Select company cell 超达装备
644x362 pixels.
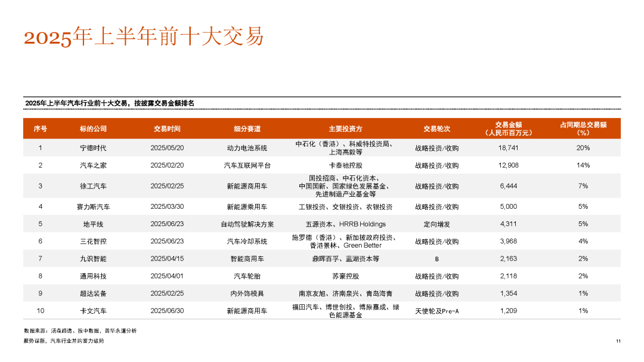coord(93,293)
